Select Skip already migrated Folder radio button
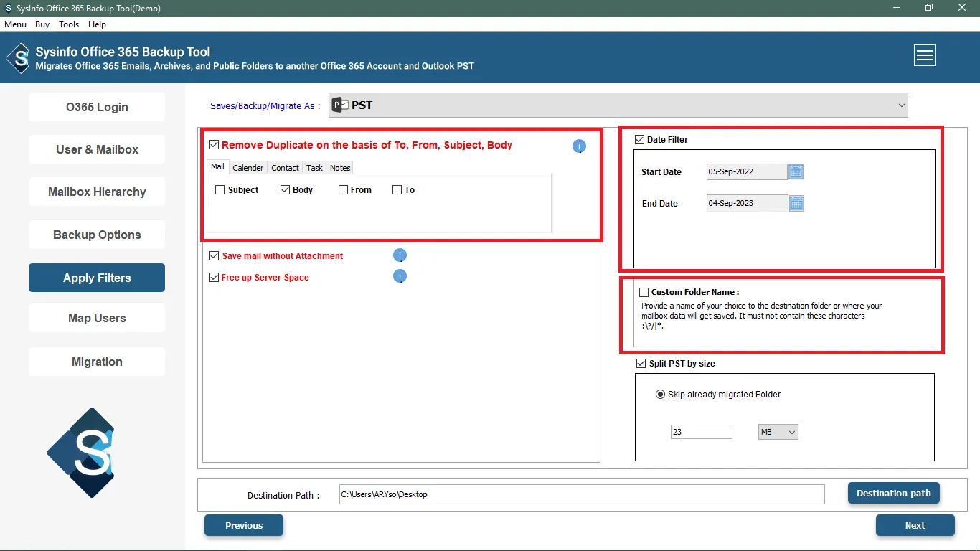980x551 pixels. click(660, 395)
